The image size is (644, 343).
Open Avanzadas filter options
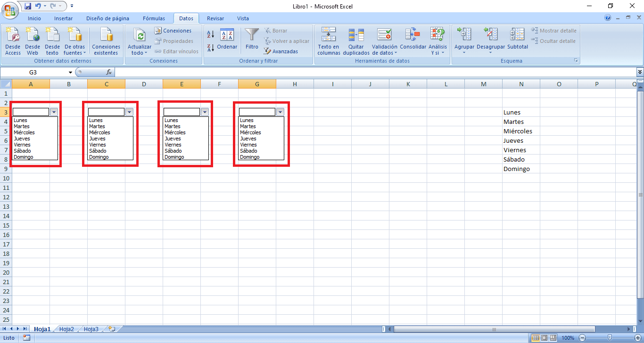[x=281, y=51]
